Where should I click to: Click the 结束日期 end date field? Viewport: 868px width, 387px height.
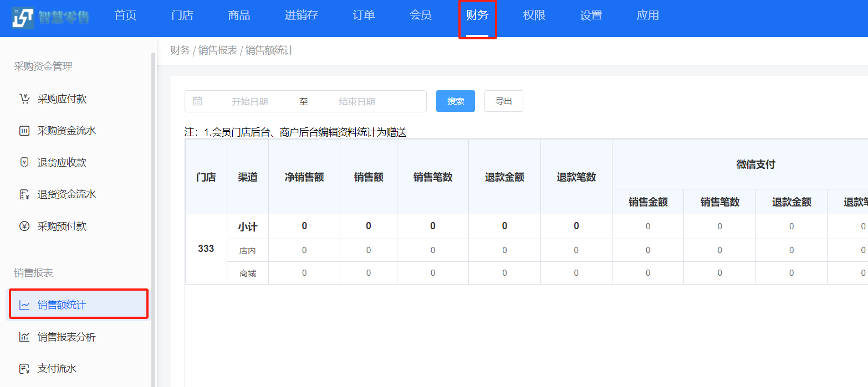pyautogui.click(x=357, y=102)
